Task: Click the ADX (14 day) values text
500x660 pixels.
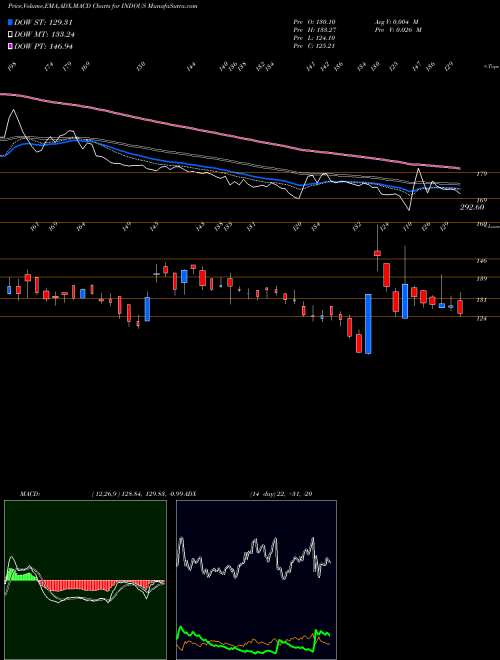Action: coord(281,494)
